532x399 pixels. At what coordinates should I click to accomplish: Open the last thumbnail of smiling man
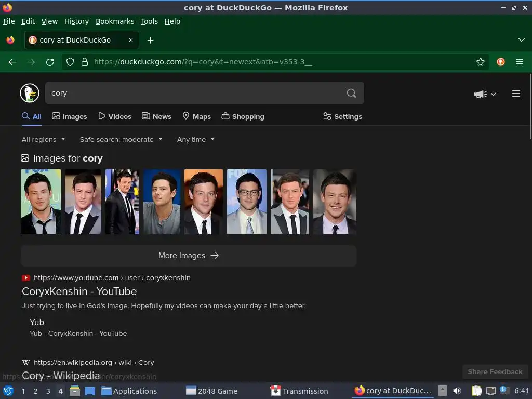(x=335, y=202)
